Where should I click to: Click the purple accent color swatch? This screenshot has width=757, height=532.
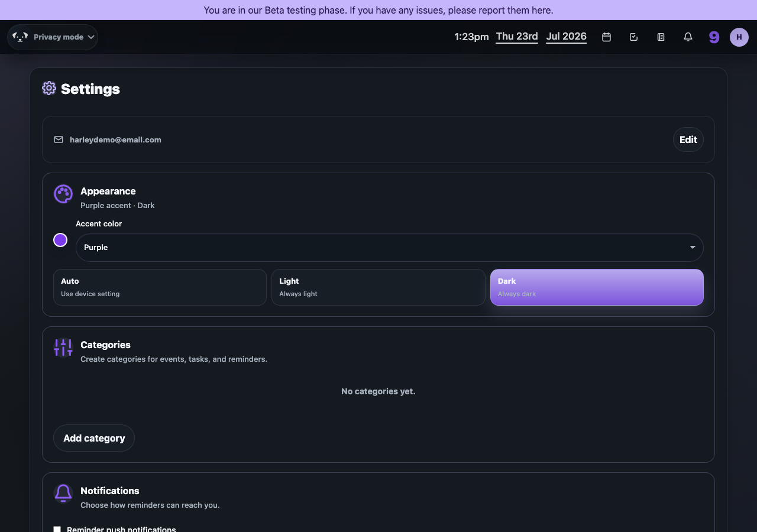tap(60, 240)
